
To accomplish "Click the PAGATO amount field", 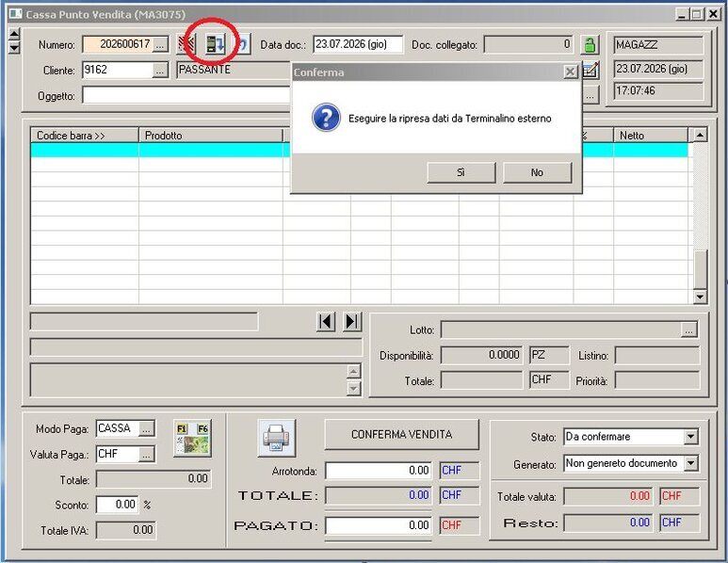I will pos(379,525).
